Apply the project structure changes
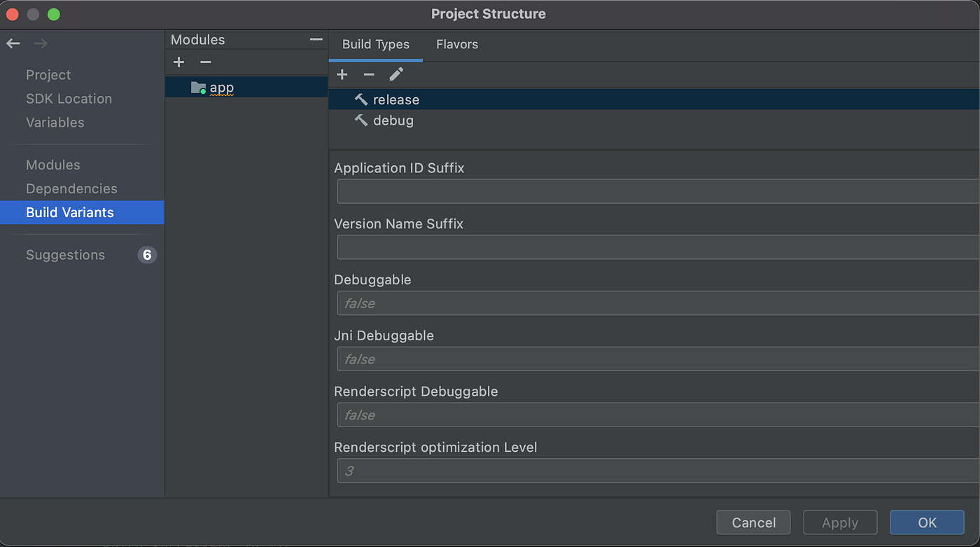 pos(839,522)
